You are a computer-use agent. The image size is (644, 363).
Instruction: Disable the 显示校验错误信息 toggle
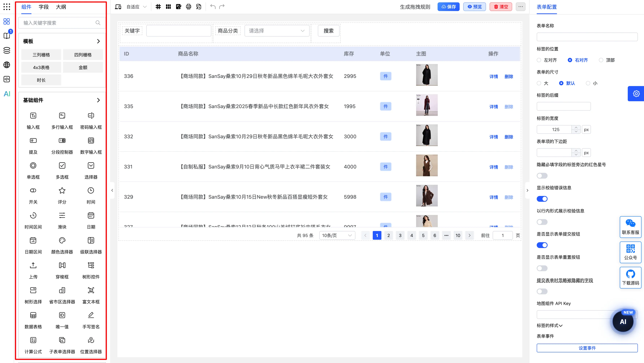click(542, 199)
